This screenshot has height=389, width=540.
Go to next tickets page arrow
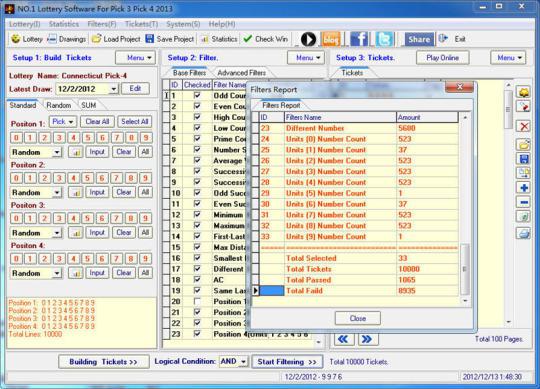click(x=368, y=339)
